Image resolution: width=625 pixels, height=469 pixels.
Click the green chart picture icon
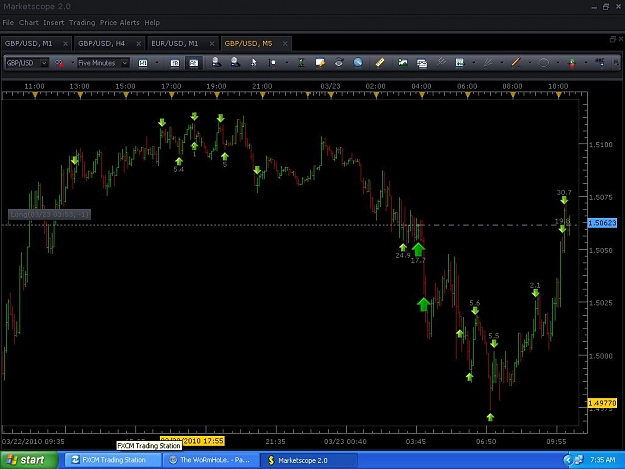point(403,63)
